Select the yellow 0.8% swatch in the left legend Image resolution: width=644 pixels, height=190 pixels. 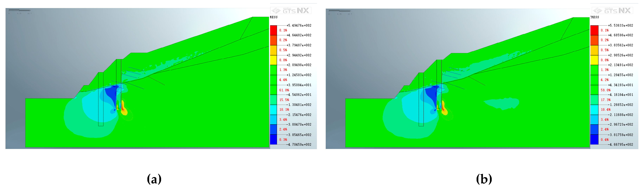coord(273,60)
